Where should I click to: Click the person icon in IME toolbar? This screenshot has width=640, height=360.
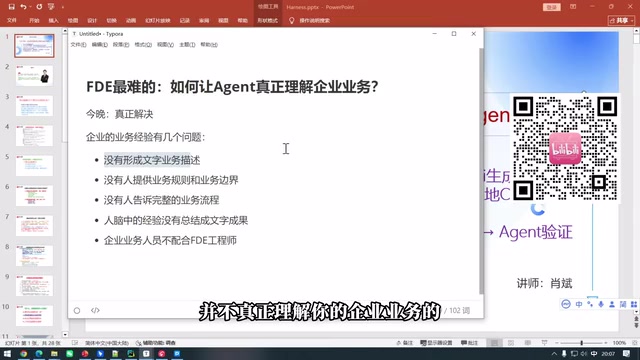[612, 304]
